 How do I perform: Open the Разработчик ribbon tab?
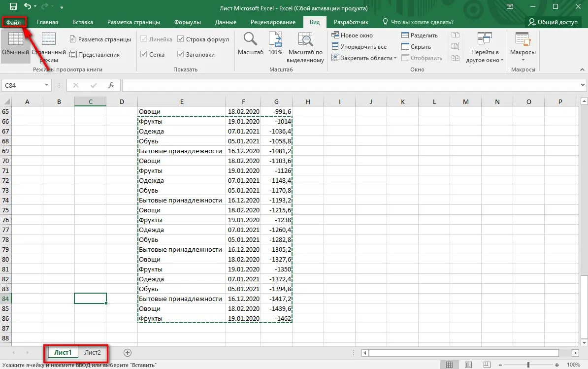351,22
